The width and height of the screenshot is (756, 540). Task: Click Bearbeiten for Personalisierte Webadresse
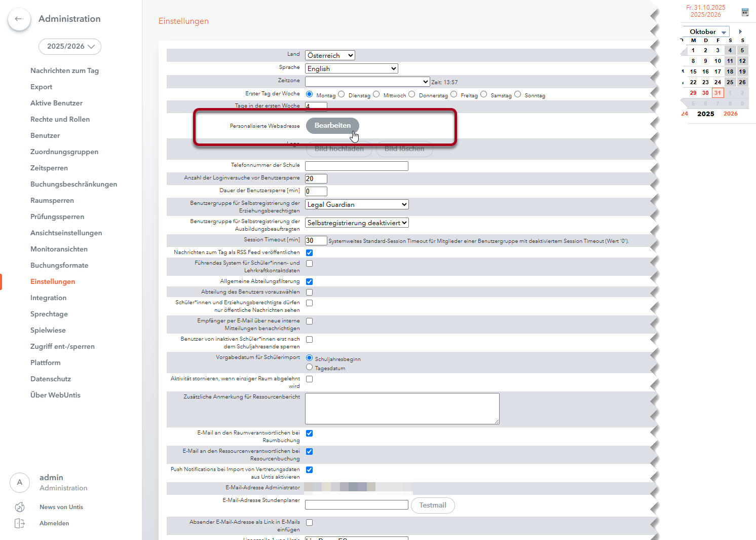coord(332,125)
